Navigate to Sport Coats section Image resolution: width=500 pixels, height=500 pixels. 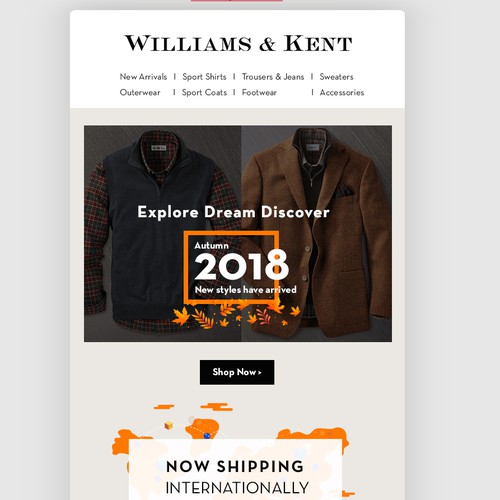pyautogui.click(x=204, y=92)
